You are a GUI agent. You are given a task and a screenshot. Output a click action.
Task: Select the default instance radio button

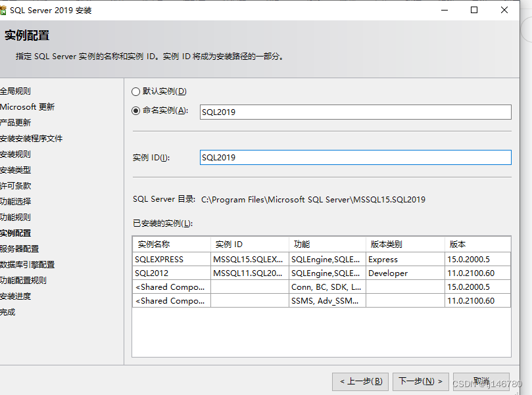tap(135, 91)
